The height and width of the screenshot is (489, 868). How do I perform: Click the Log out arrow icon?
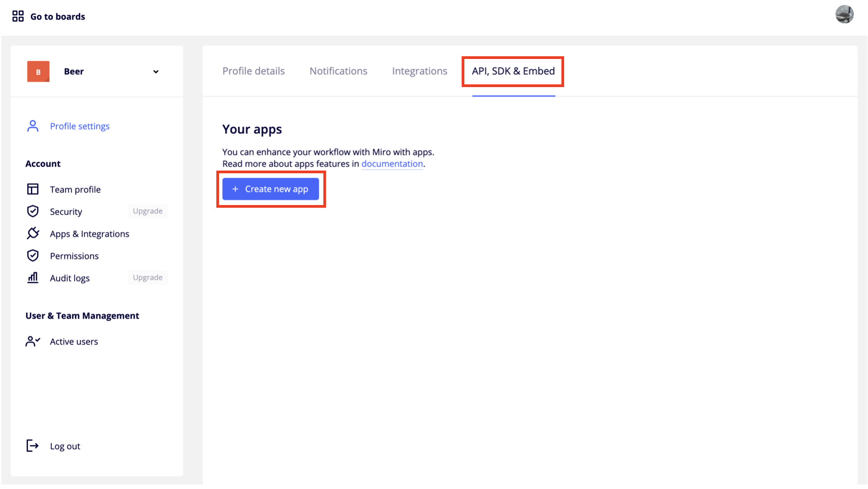pyautogui.click(x=33, y=446)
